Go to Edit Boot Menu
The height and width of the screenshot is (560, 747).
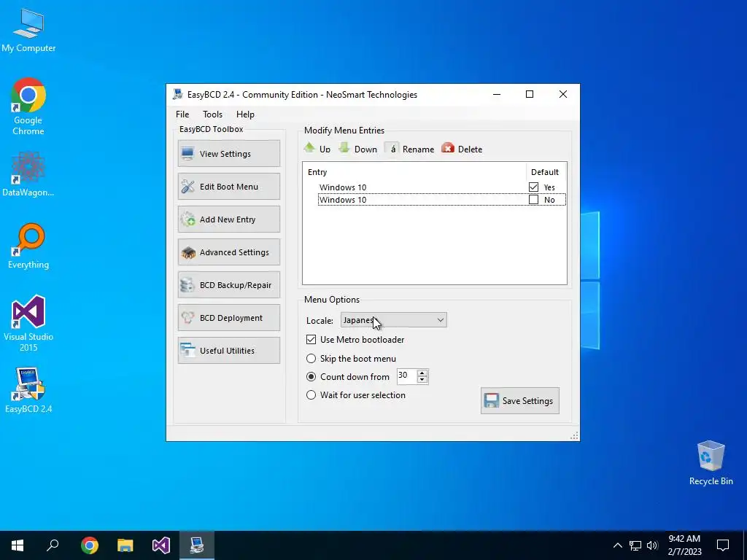228,186
